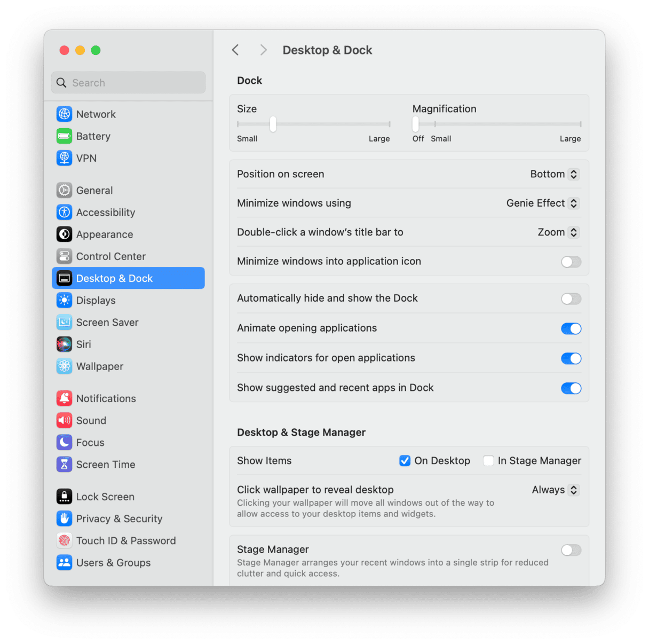
Task: Go back with the left chevron
Action: click(235, 50)
